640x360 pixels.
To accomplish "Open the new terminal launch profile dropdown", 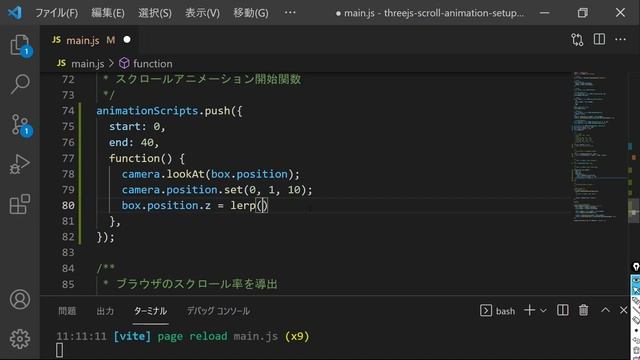I will click(x=543, y=311).
